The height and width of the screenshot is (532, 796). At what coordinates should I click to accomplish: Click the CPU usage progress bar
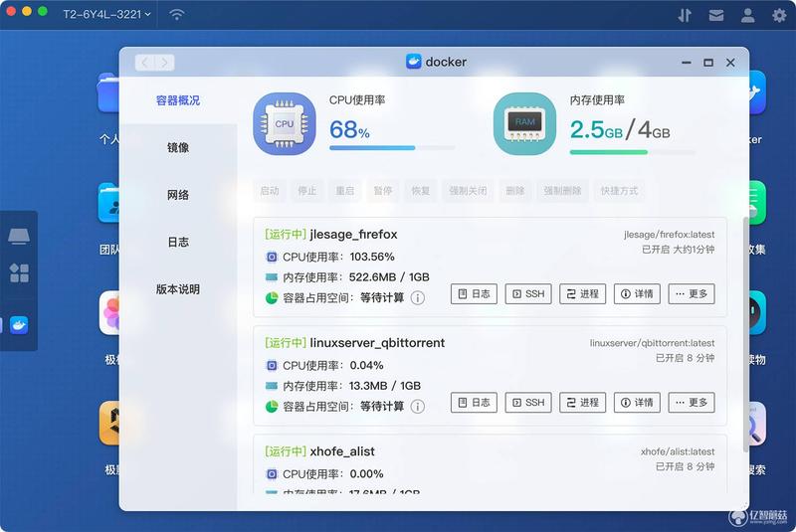[x=392, y=148]
